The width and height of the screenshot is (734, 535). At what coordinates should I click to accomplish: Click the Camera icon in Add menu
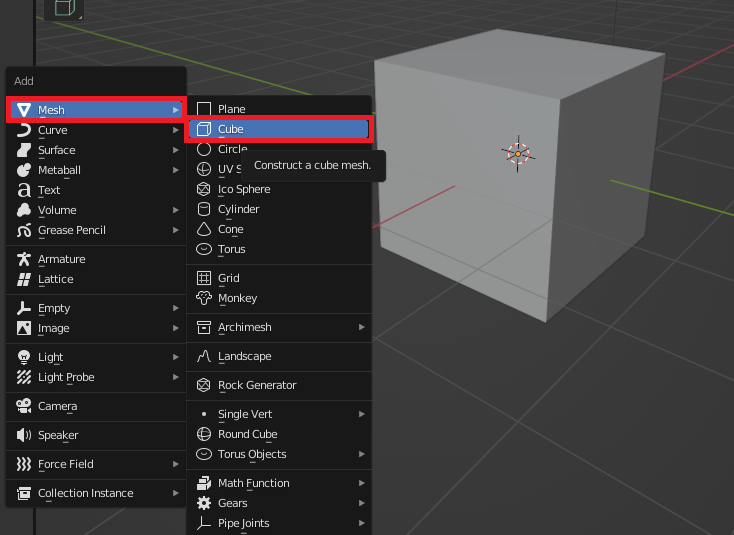(x=24, y=406)
